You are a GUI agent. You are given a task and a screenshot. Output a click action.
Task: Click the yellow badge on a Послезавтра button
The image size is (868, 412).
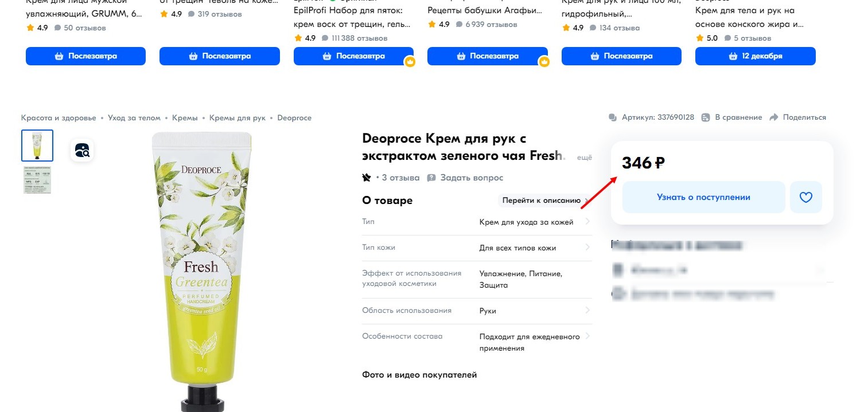[x=410, y=61]
